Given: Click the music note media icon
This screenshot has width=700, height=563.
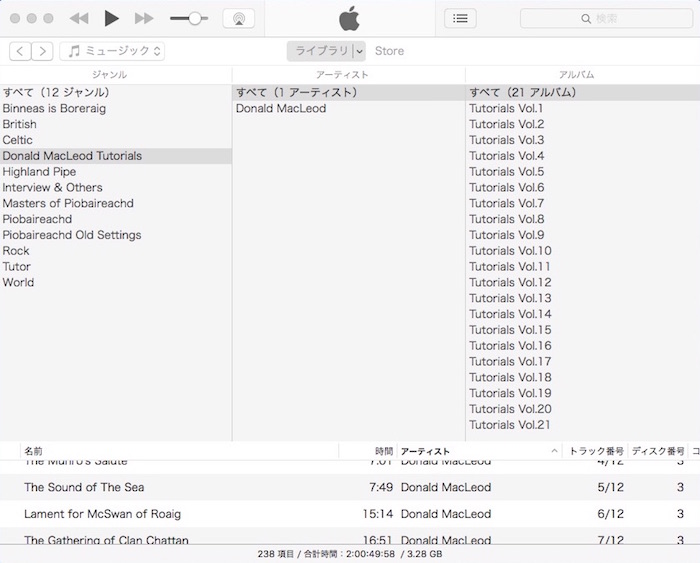Looking at the screenshot, I should (x=73, y=51).
